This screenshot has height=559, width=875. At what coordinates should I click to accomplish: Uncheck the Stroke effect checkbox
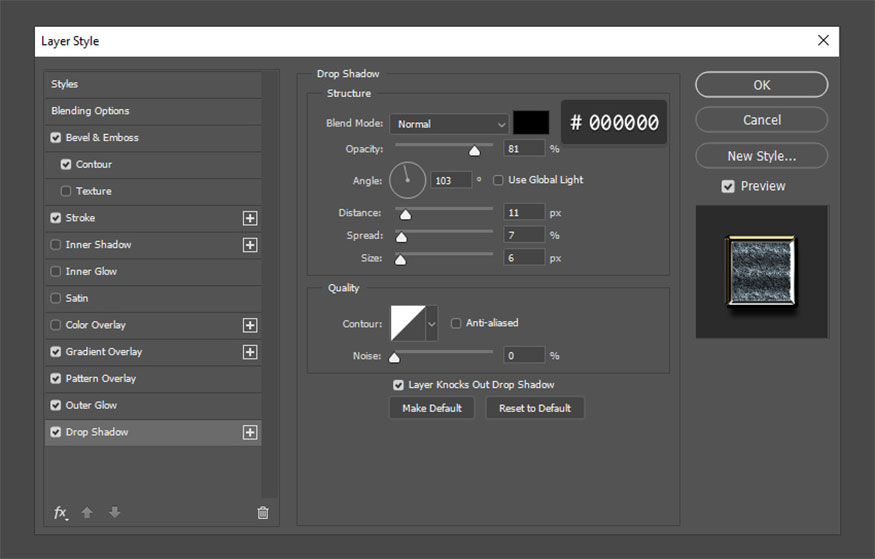coord(56,218)
